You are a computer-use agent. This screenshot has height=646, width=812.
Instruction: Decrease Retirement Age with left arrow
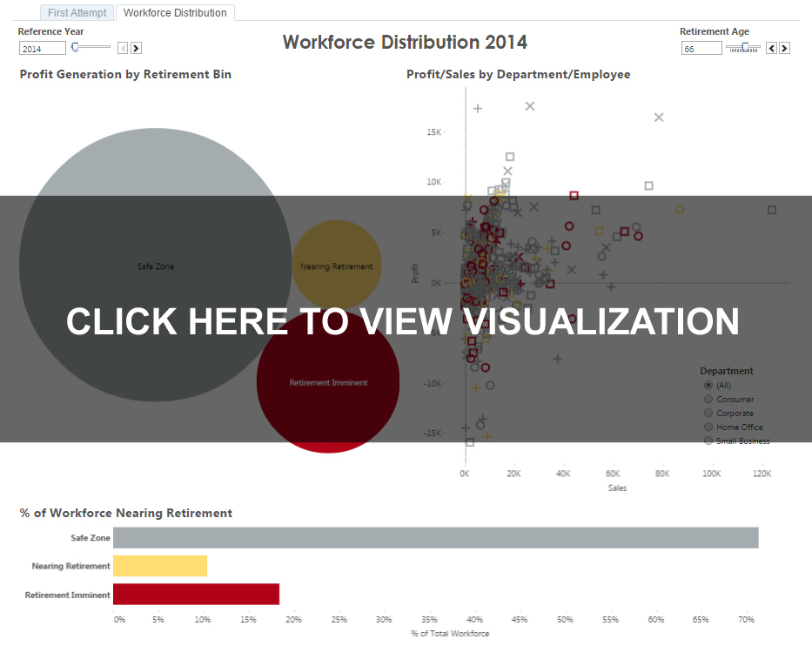tap(772, 48)
